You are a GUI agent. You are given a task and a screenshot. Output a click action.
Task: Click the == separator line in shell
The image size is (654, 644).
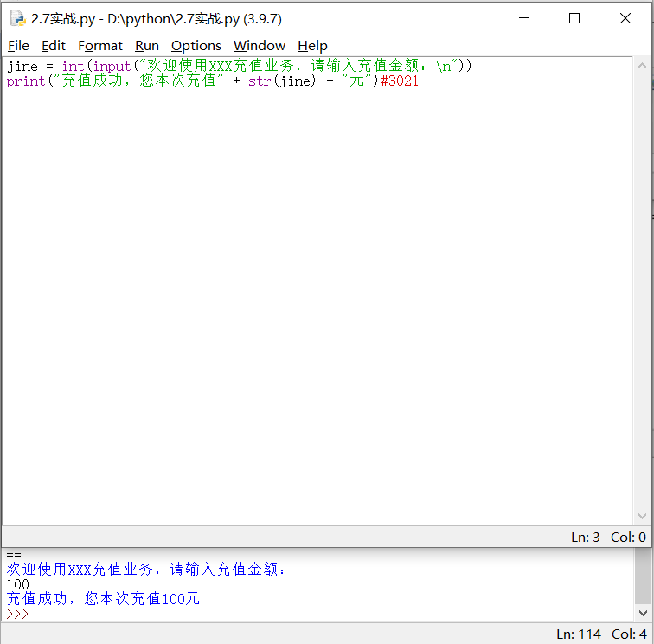pos(14,555)
